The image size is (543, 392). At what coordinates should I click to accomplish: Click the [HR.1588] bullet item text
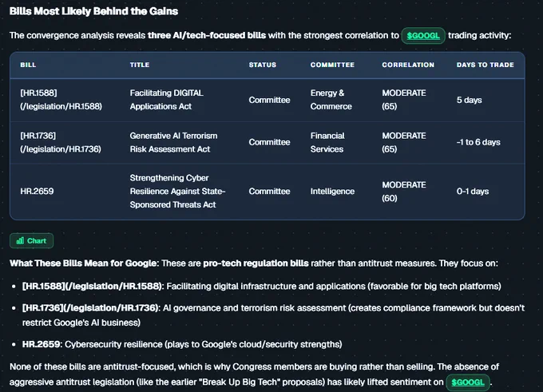(x=261, y=287)
